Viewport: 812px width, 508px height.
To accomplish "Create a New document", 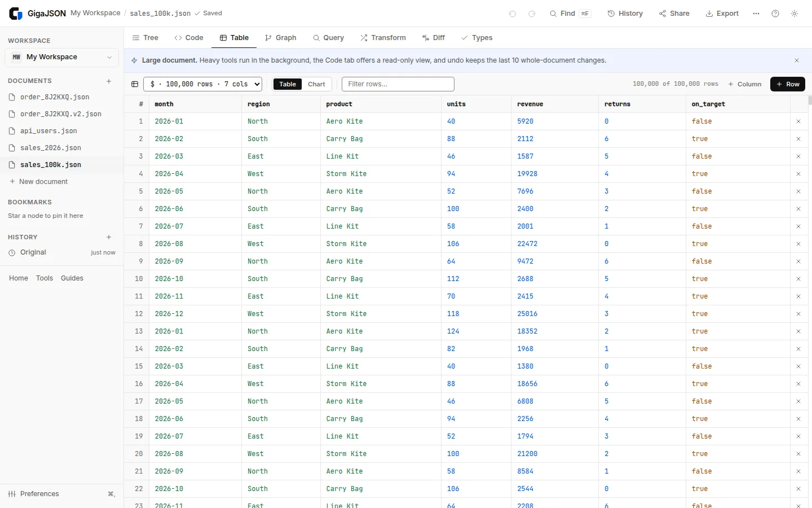I will pyautogui.click(x=38, y=182).
